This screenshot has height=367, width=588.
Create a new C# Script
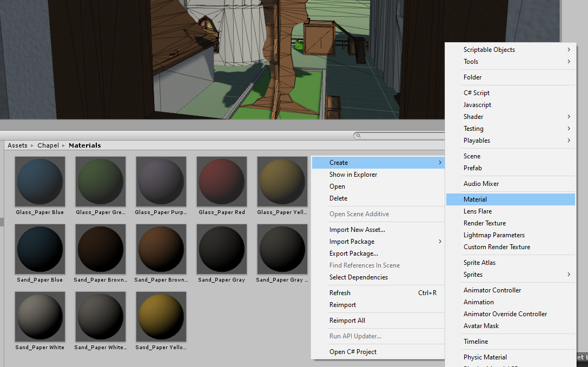pos(477,93)
